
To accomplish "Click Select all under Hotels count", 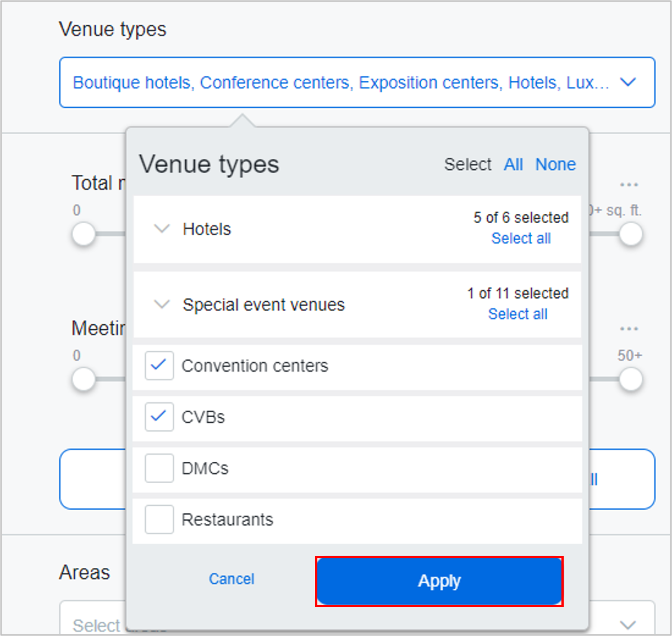I will pos(521,238).
